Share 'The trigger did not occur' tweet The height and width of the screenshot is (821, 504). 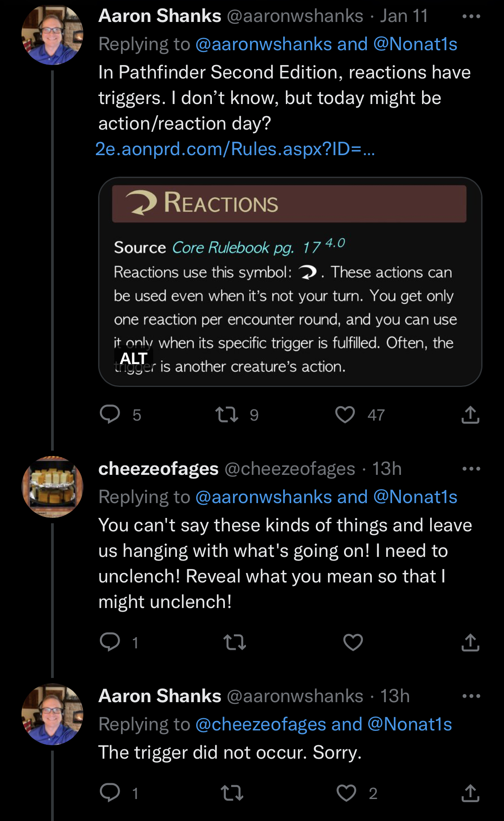(x=470, y=792)
